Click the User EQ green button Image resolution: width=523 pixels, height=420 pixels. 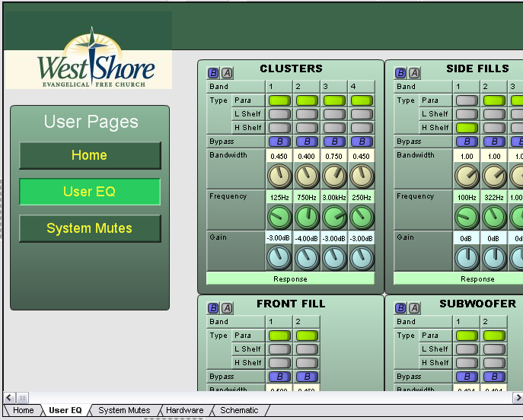(90, 192)
